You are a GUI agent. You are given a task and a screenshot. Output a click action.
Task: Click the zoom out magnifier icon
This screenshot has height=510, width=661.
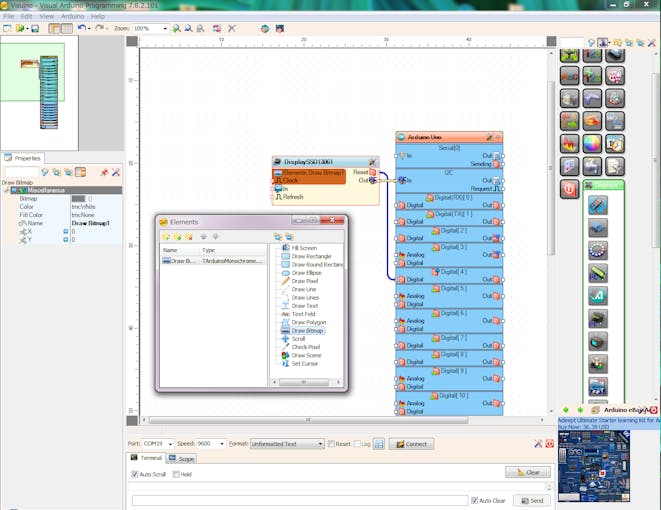click(x=188, y=28)
